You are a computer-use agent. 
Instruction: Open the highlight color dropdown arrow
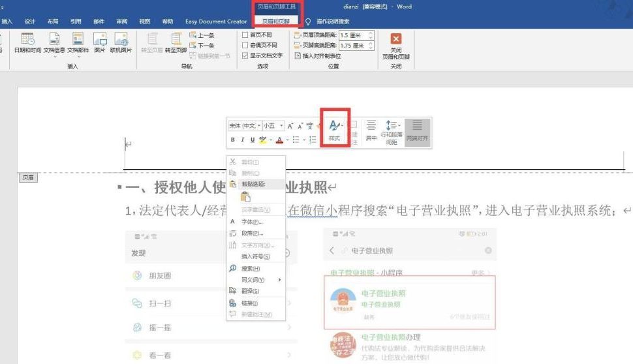point(271,140)
